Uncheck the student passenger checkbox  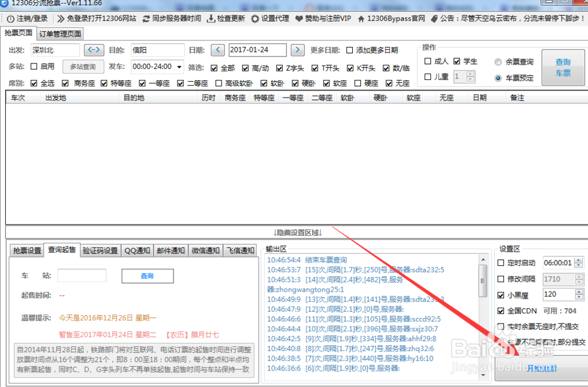(x=456, y=61)
